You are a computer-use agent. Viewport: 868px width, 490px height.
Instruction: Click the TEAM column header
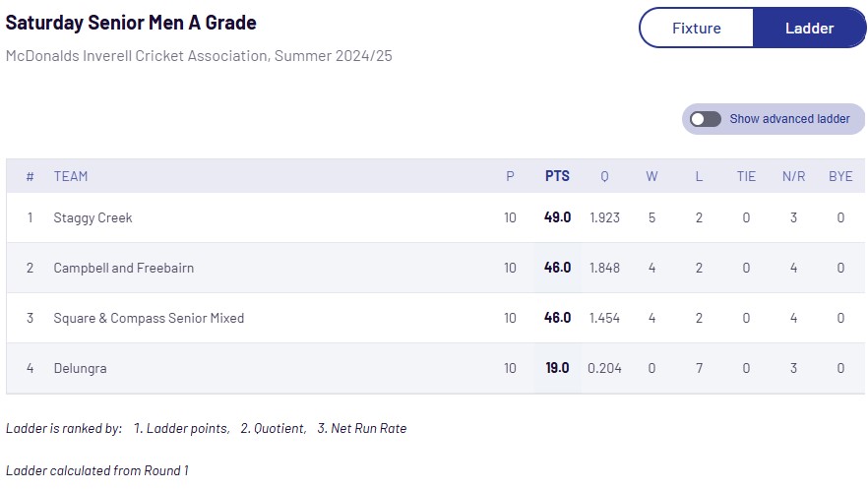click(70, 176)
